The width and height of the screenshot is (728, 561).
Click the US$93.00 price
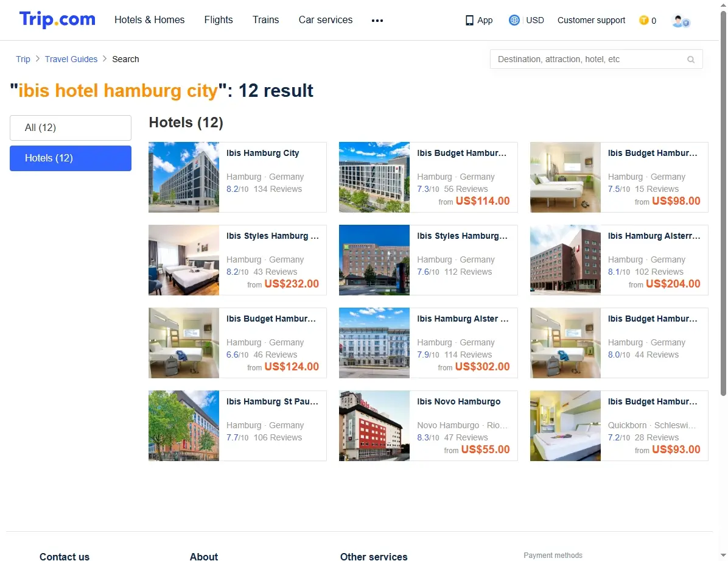point(676,450)
